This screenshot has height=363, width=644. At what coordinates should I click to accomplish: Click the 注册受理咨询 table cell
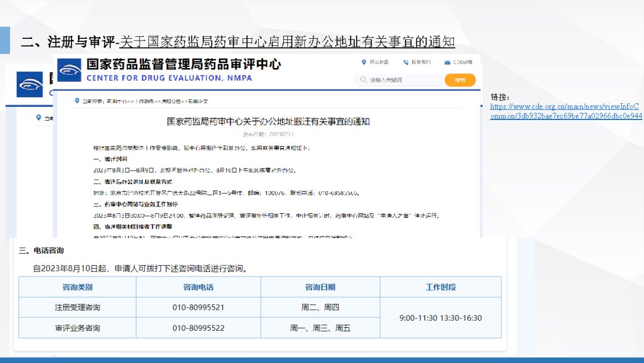coord(78,307)
